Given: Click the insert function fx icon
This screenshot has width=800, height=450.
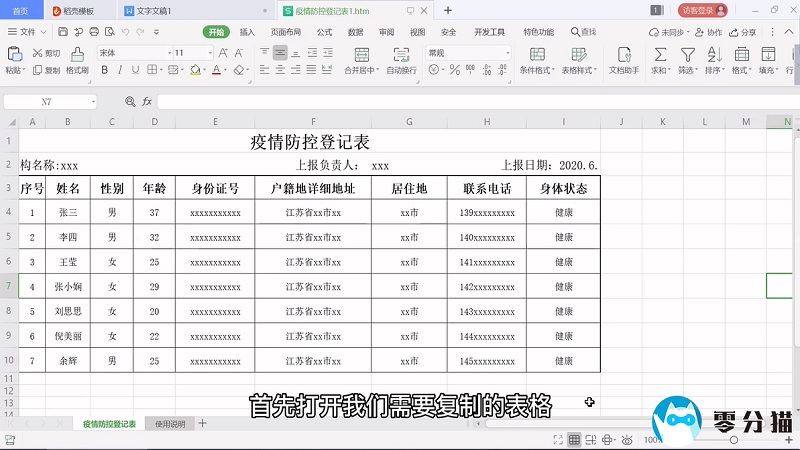Looking at the screenshot, I should click(x=146, y=101).
